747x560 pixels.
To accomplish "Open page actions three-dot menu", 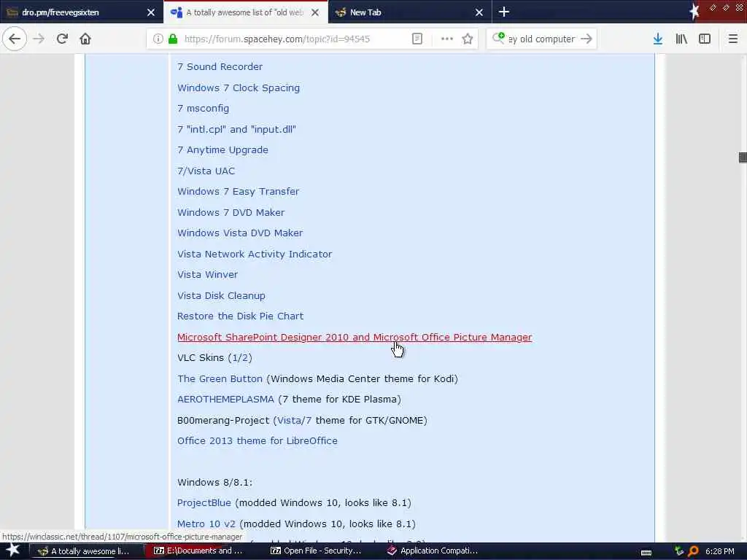I will pyautogui.click(x=447, y=39).
